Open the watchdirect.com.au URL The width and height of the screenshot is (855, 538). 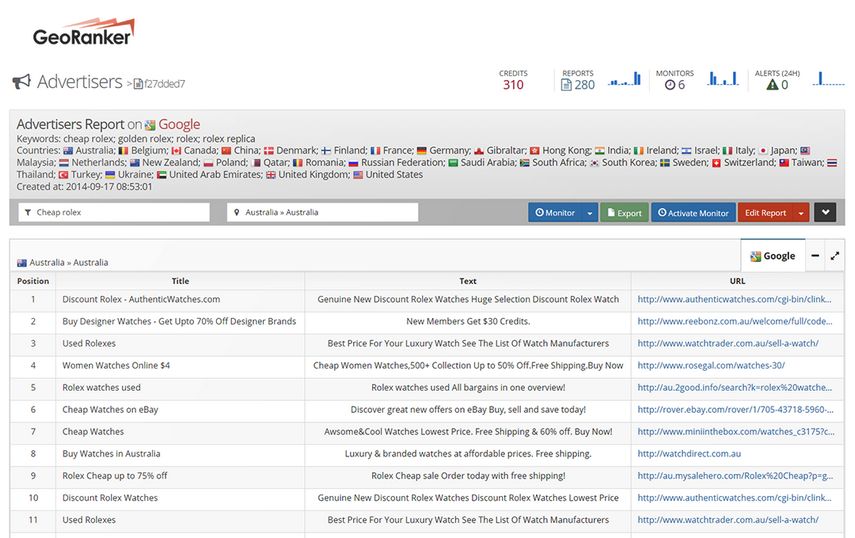pos(689,454)
